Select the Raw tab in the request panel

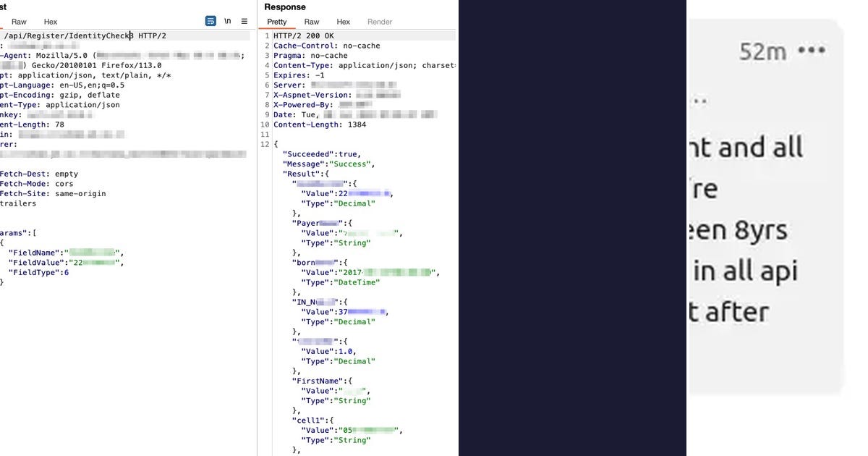click(19, 21)
